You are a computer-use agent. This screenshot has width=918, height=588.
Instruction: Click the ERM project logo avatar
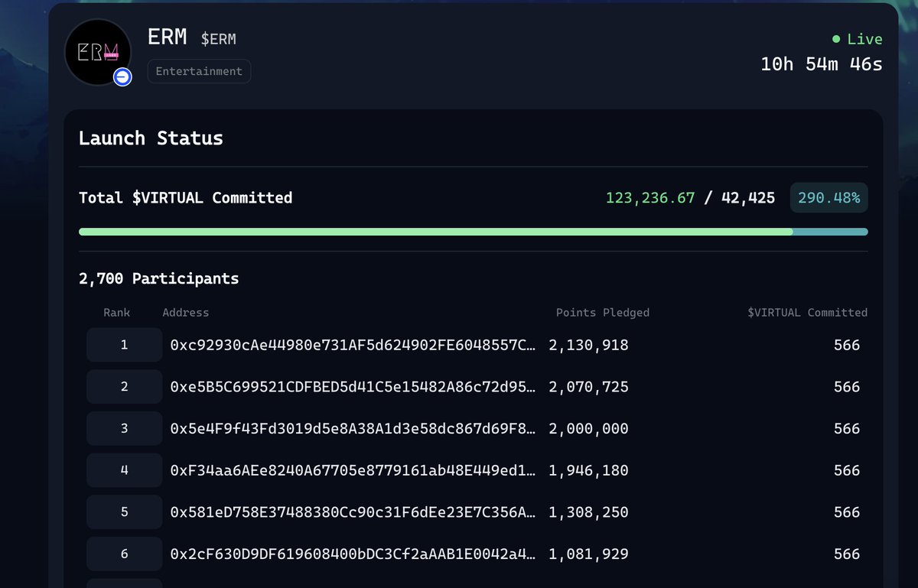pos(98,53)
